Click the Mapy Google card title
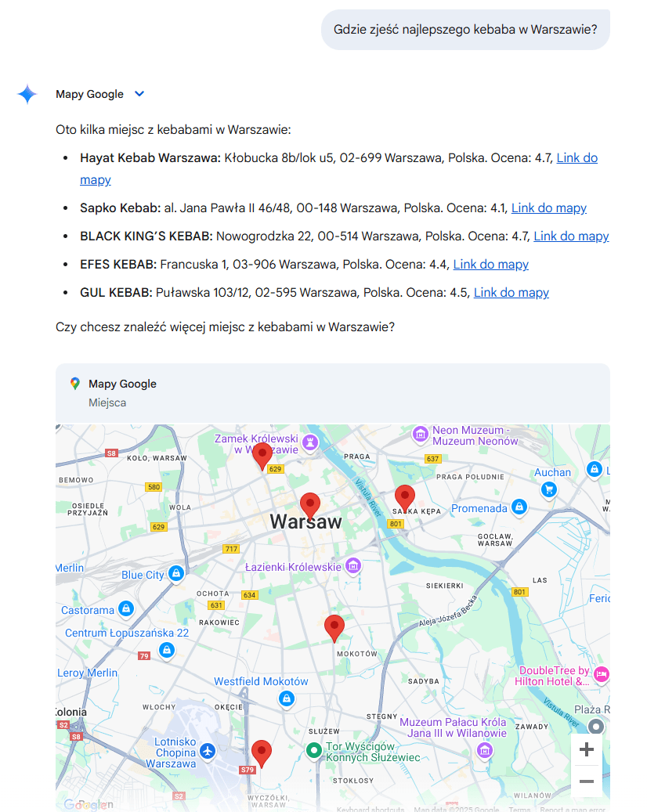This screenshot has height=812, width=647. (x=122, y=384)
